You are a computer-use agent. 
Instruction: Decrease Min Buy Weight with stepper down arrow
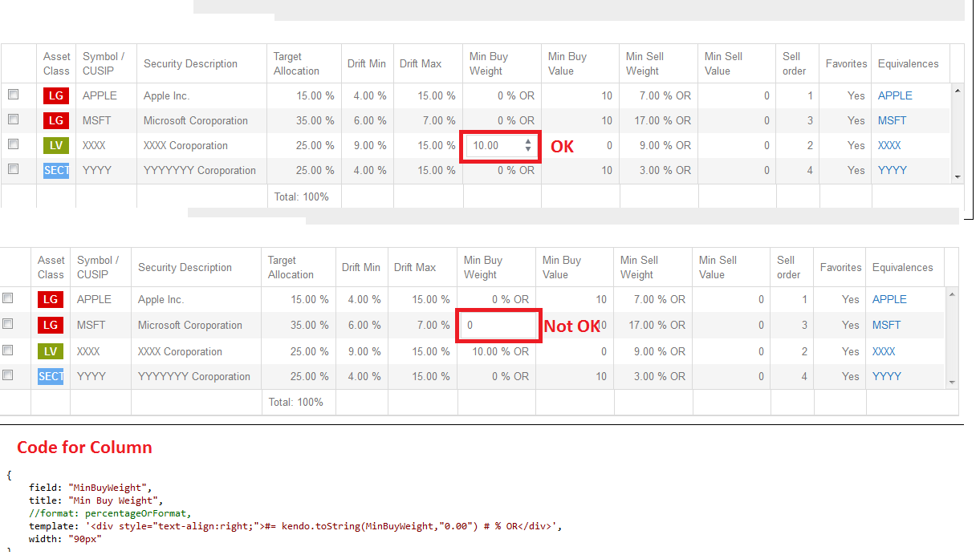[x=527, y=149]
